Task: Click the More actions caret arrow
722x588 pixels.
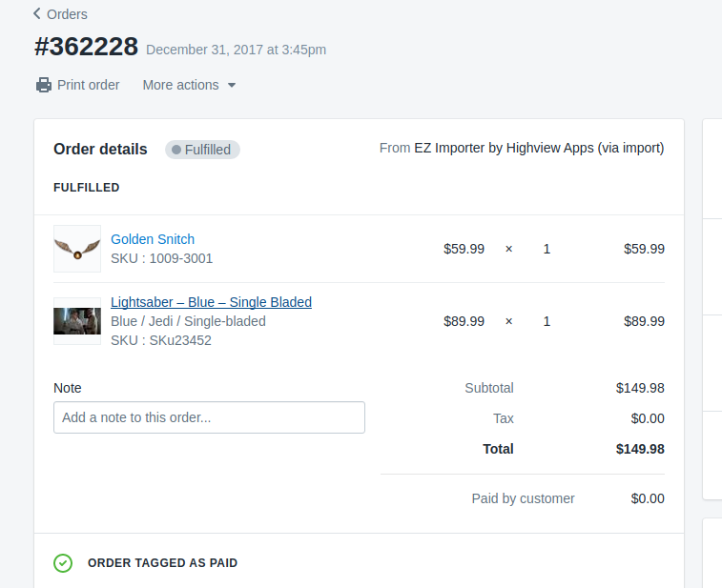Action: coord(231,86)
